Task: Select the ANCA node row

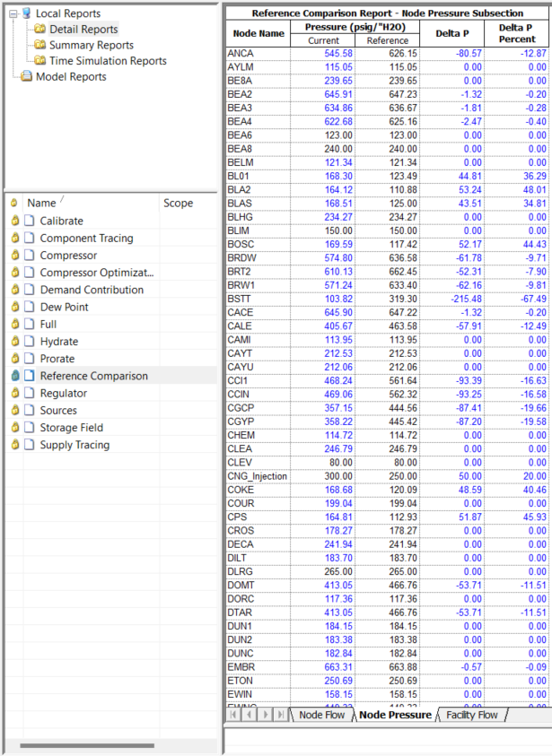Action: [388, 54]
